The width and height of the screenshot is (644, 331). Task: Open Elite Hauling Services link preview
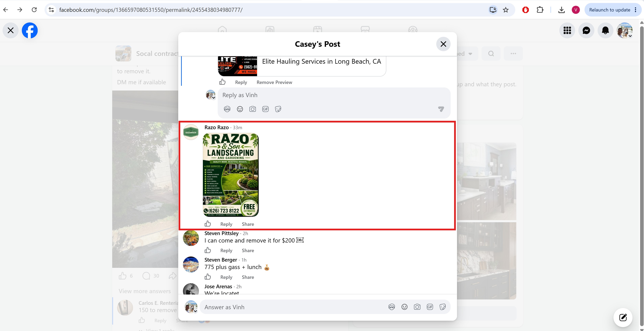(x=302, y=66)
